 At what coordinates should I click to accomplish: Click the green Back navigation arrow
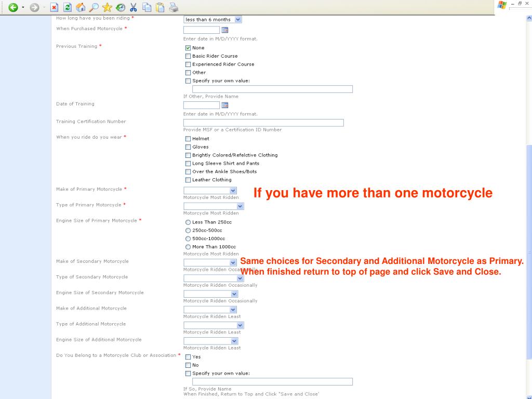coord(13,7)
